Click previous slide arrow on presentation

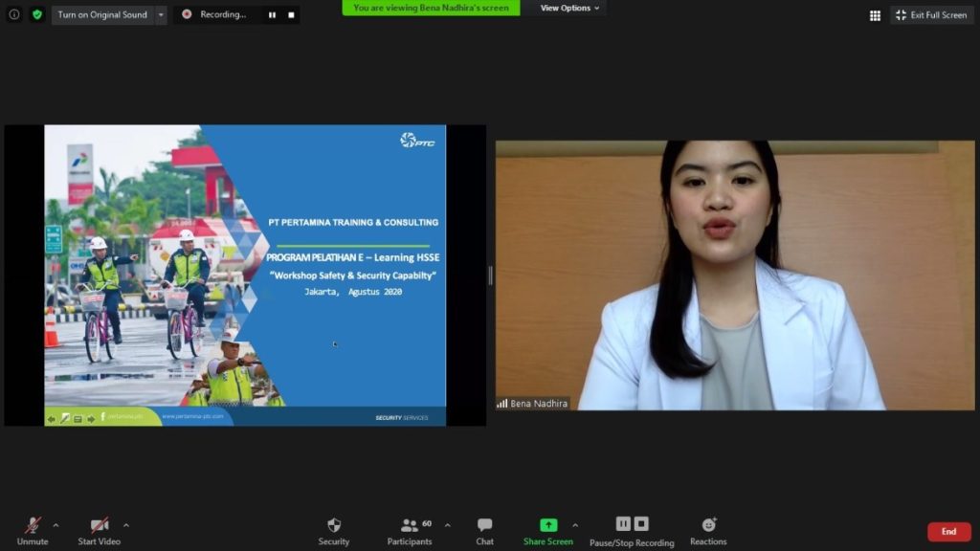click(x=52, y=419)
